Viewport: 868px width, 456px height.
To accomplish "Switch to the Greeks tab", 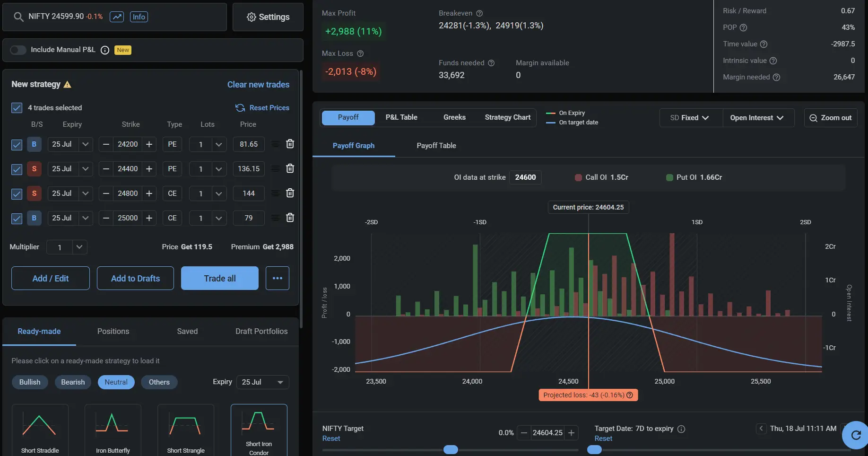I will click(x=454, y=117).
